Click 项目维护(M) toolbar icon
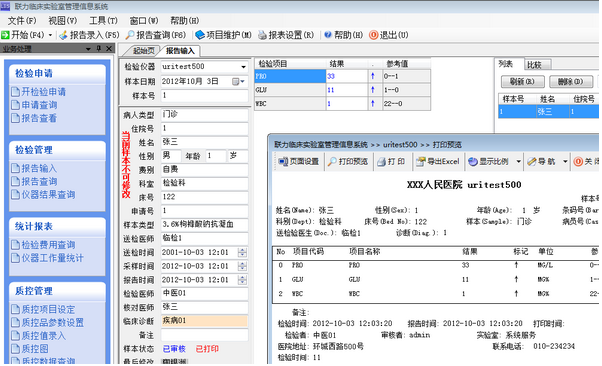Image resolution: width=602 pixels, height=366 pixels. [x=200, y=35]
